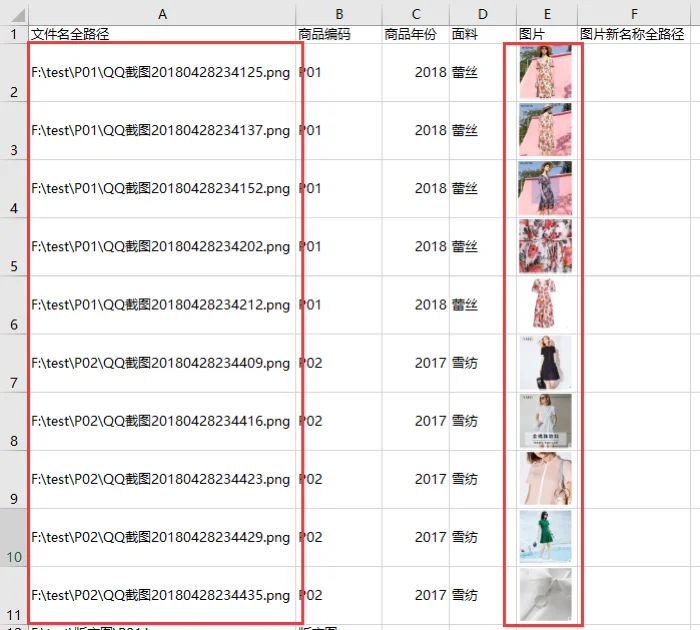Click the dress photo thumbnail in row 3
The height and width of the screenshot is (630, 700).
click(x=545, y=130)
